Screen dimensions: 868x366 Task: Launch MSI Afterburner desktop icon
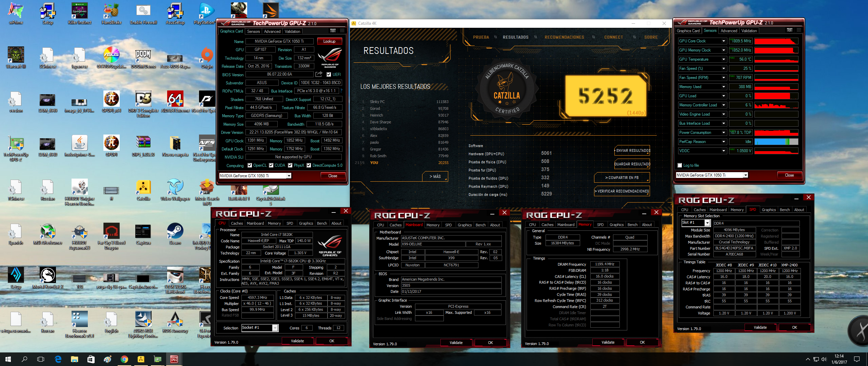click(47, 233)
